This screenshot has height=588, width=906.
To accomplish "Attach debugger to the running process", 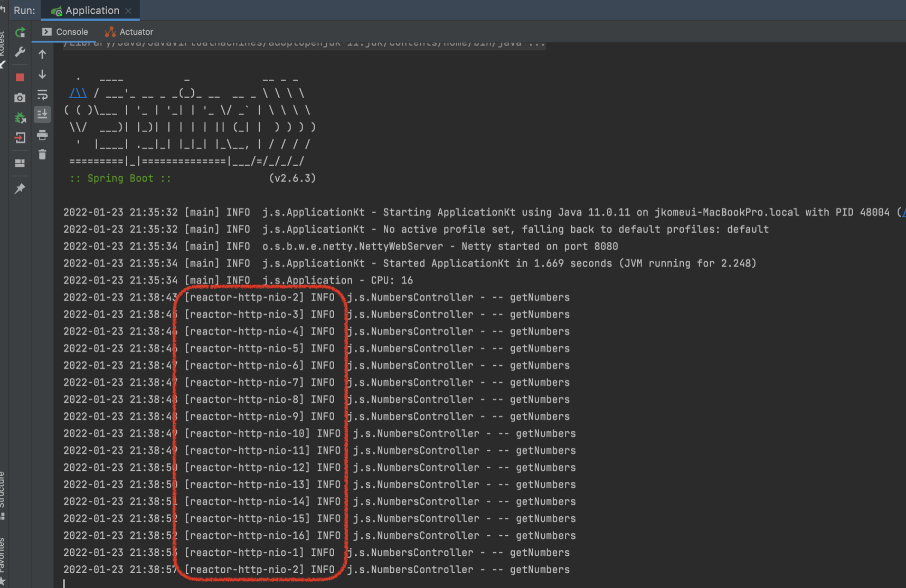I will 20,118.
